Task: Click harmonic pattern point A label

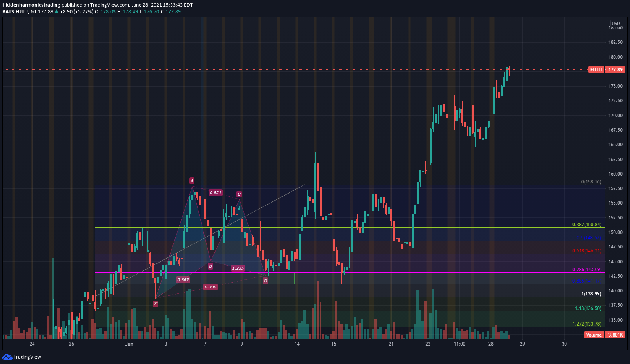Action: click(192, 181)
